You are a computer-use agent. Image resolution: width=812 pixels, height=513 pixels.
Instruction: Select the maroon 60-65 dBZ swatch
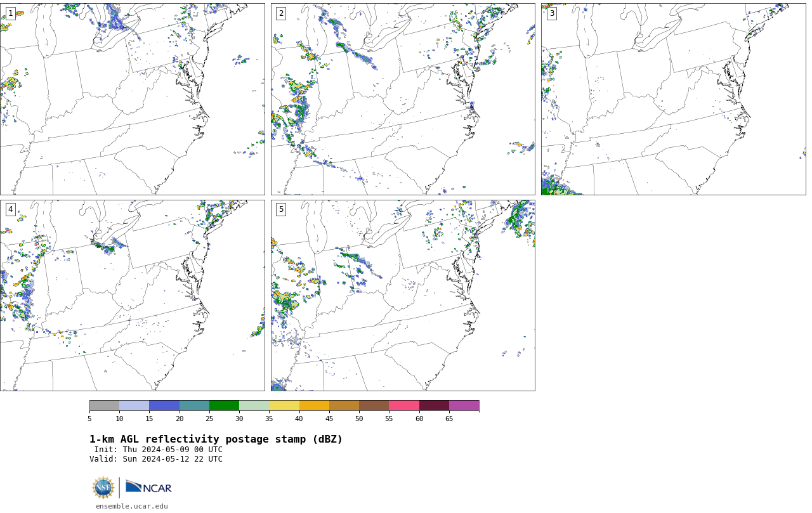tap(434, 406)
